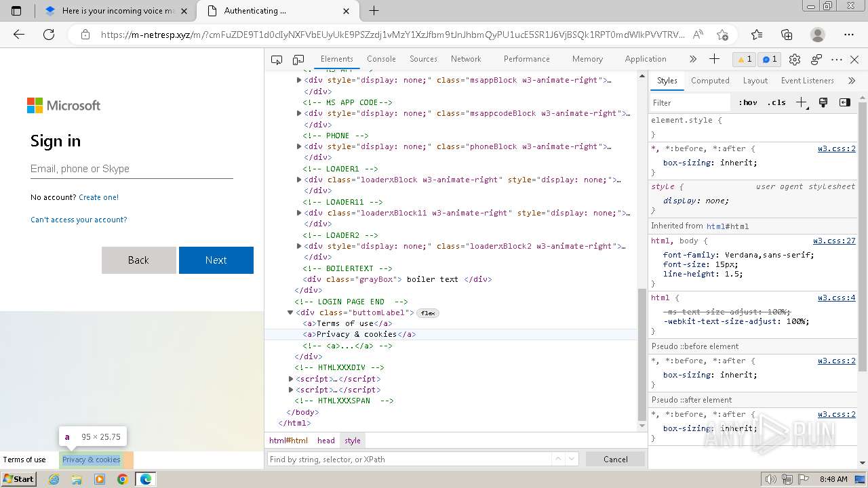The width and height of the screenshot is (868, 488).
Task: Click the Styles Filter field
Action: tap(690, 103)
